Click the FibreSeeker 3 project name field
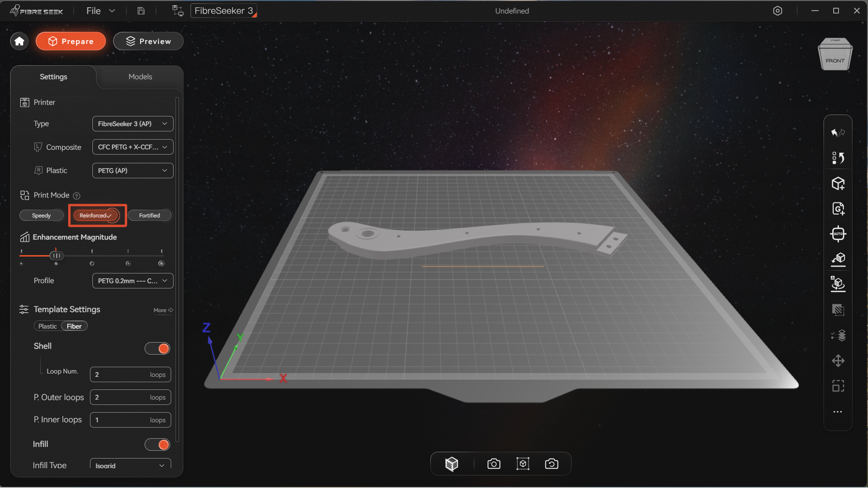Screen dimensions: 868x488 point(224,11)
